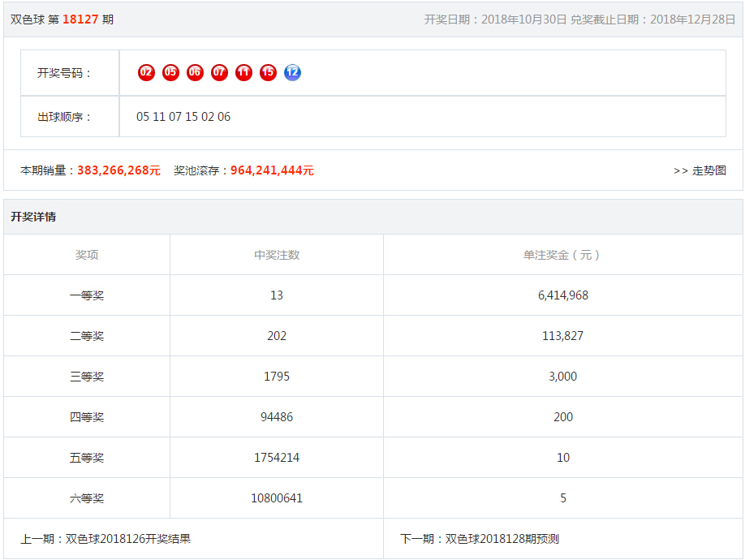Viewport: 745px width, 560px height.
Task: Click fifth prize amount 10
Action: [563, 458]
